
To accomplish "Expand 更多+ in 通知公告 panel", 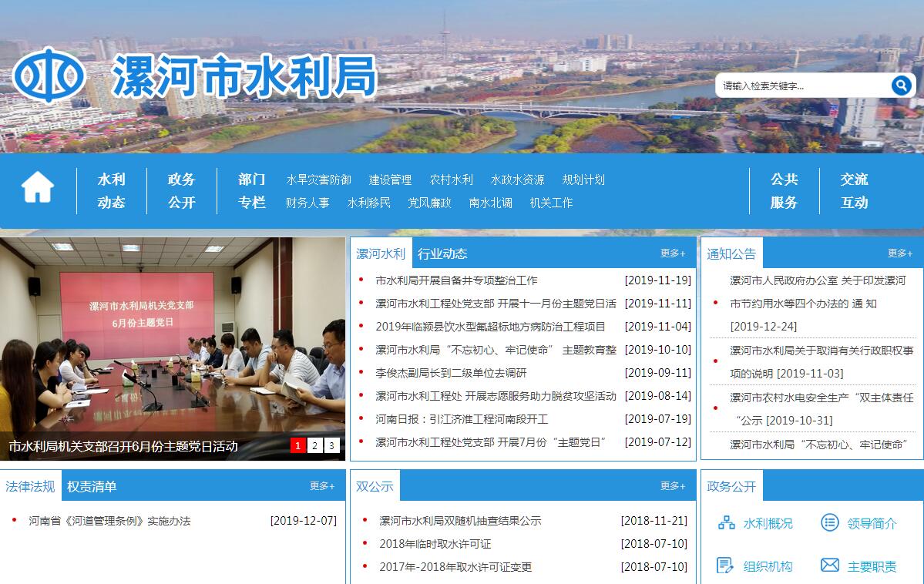I will point(899,253).
